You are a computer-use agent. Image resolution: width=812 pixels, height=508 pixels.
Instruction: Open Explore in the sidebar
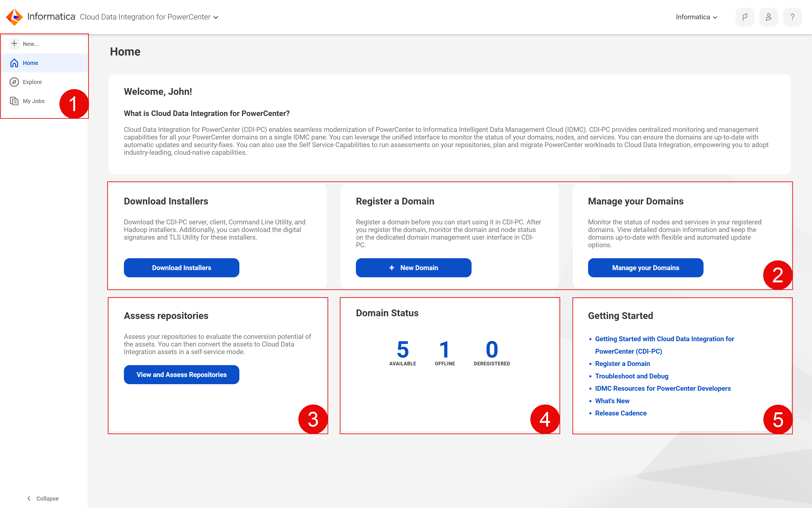coord(44,82)
